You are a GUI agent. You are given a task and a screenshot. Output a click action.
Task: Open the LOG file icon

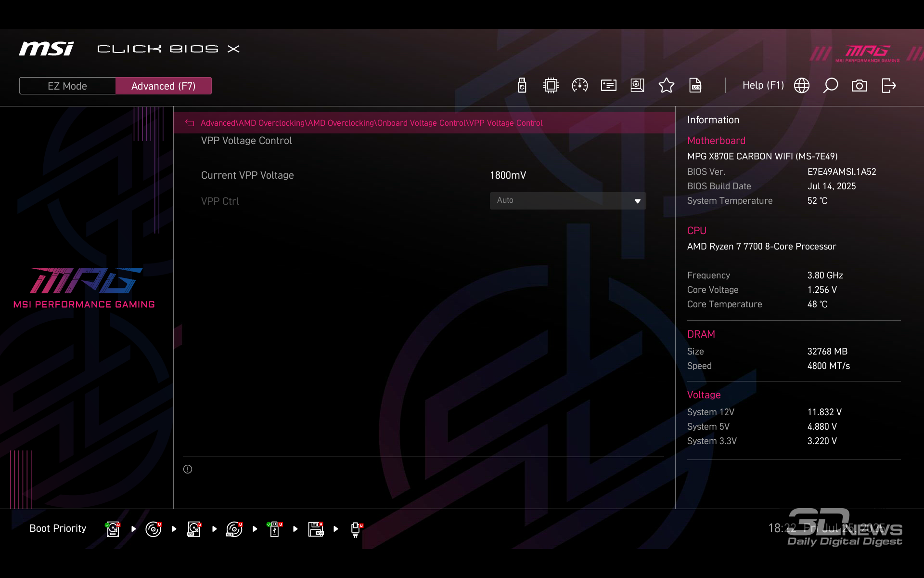click(x=695, y=86)
